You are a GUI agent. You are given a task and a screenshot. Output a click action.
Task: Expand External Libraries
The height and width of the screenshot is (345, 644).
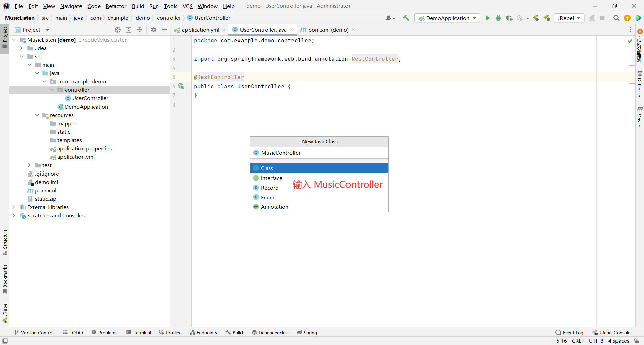point(14,207)
